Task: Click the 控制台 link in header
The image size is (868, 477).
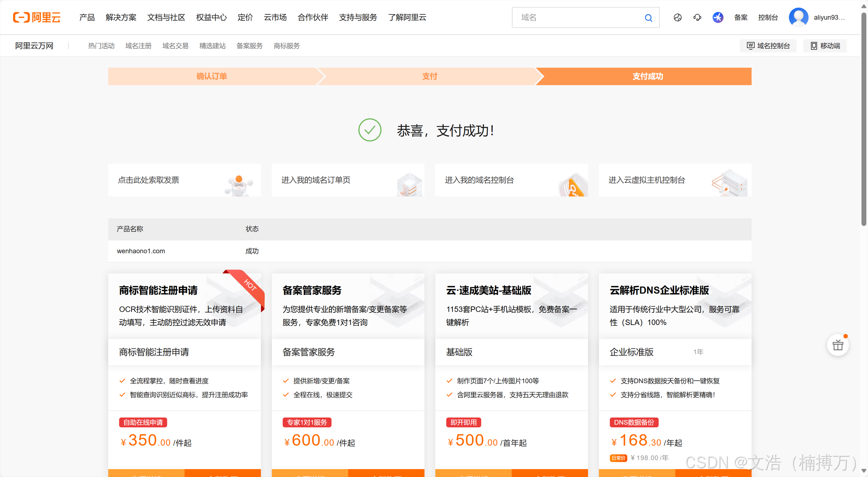Action: tap(768, 17)
